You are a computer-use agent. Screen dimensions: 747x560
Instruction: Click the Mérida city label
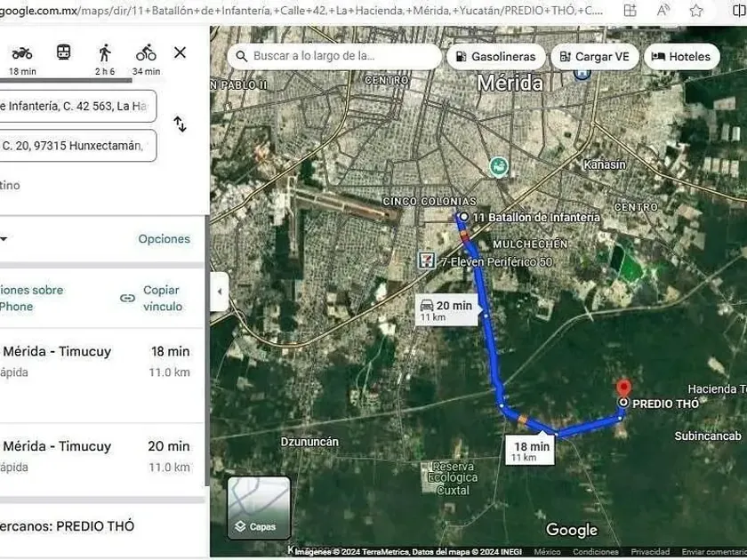pos(510,84)
